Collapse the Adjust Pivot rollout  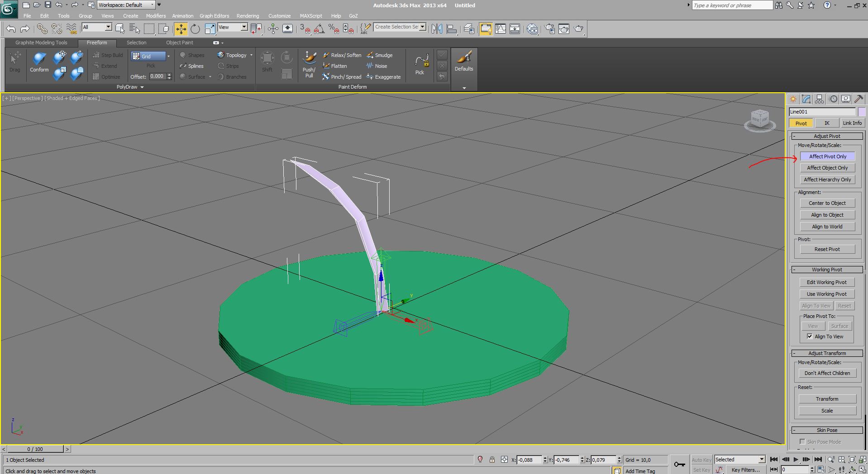coord(827,136)
